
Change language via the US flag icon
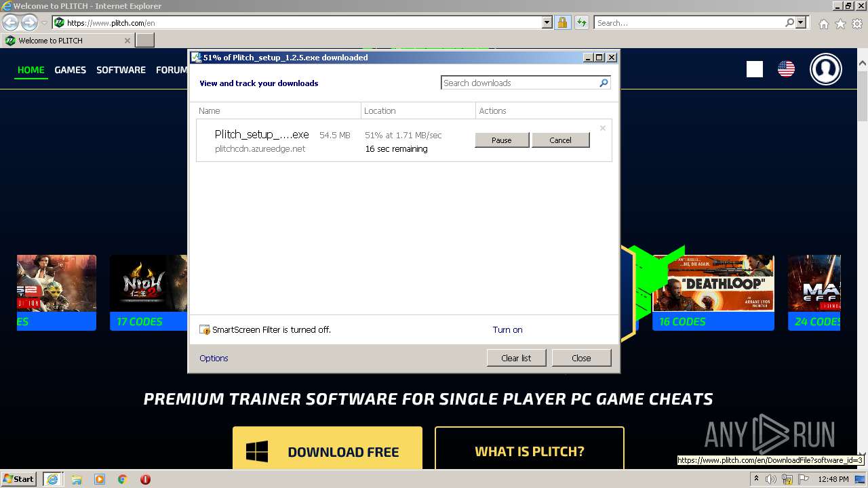(786, 69)
